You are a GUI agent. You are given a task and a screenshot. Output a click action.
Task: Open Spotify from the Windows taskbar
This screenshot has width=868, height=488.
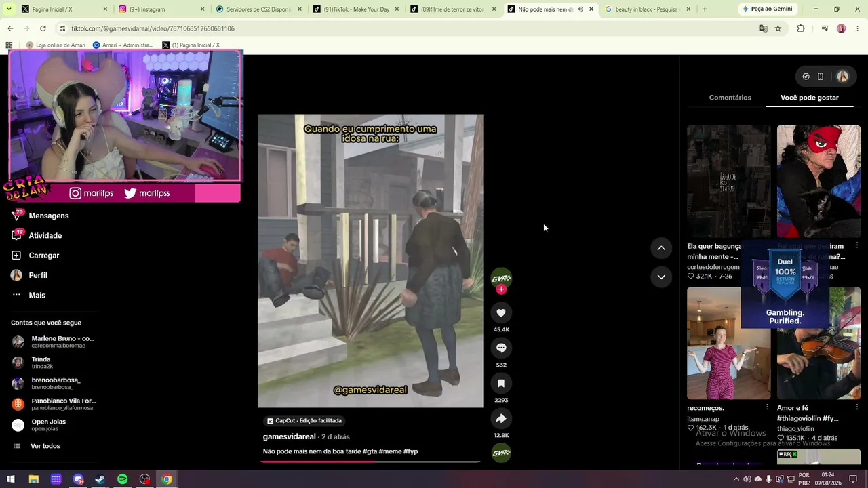click(123, 479)
